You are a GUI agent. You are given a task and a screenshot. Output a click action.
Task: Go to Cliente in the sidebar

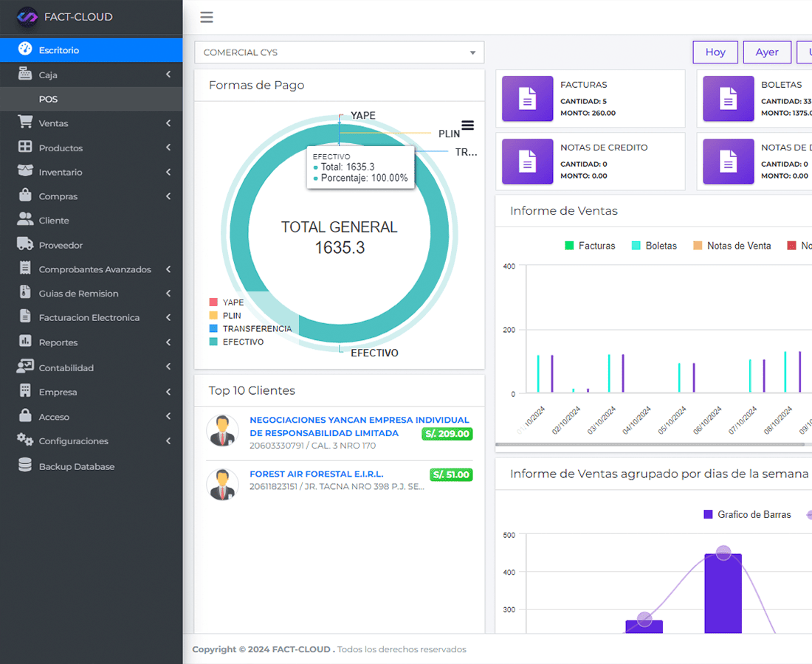pyautogui.click(x=54, y=221)
